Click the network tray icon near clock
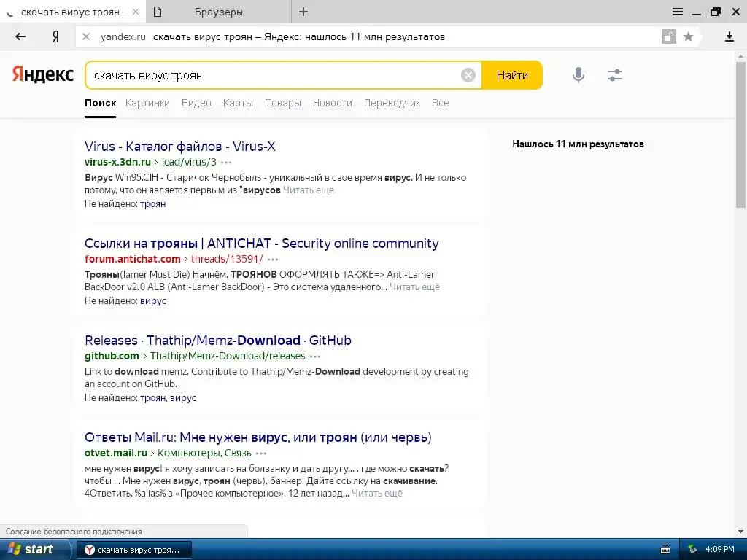The image size is (747, 560). click(x=693, y=550)
